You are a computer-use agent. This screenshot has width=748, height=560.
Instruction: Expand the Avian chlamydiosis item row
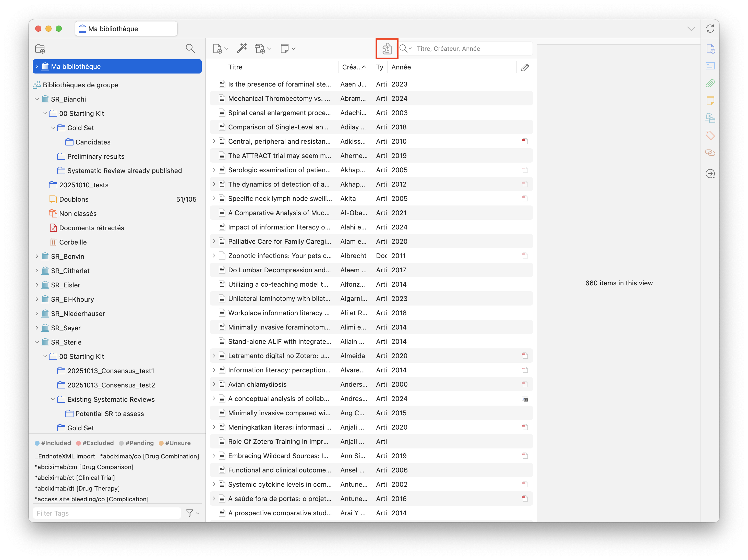214,384
